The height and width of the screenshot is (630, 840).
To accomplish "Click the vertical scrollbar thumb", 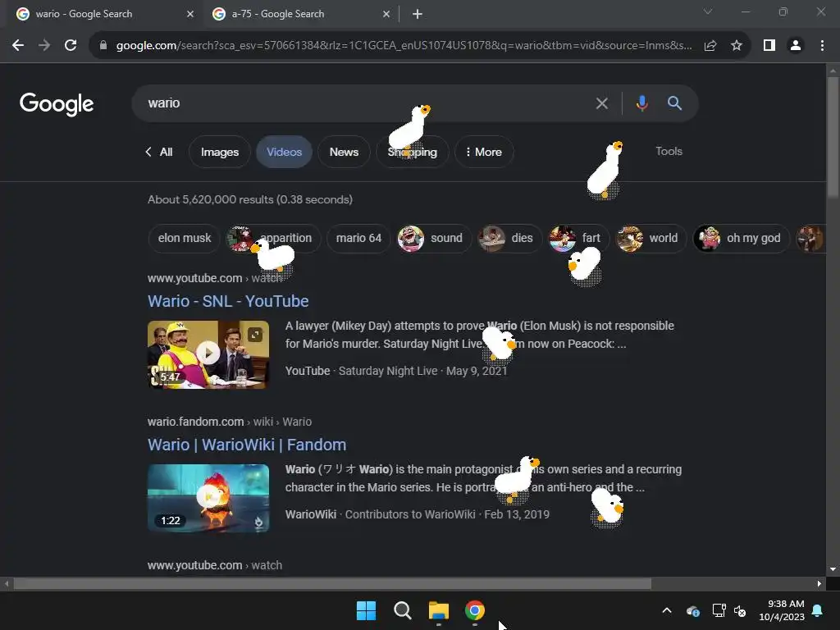I will pyautogui.click(x=833, y=137).
